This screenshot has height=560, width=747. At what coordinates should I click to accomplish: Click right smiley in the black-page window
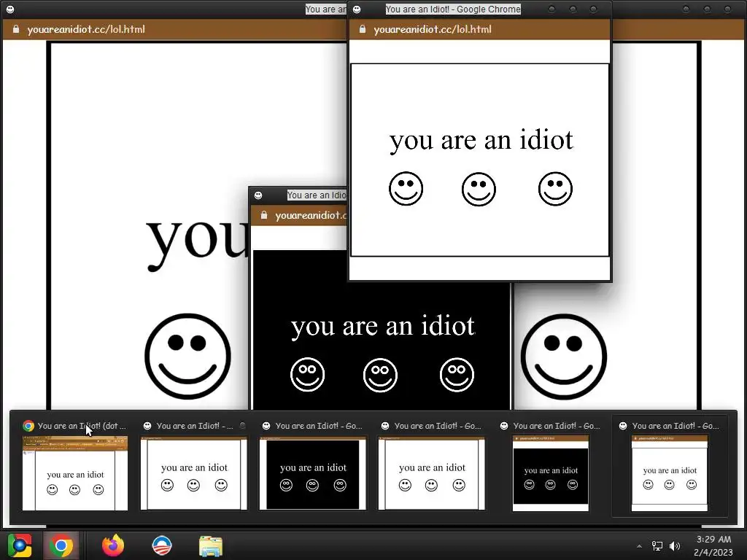pos(457,375)
